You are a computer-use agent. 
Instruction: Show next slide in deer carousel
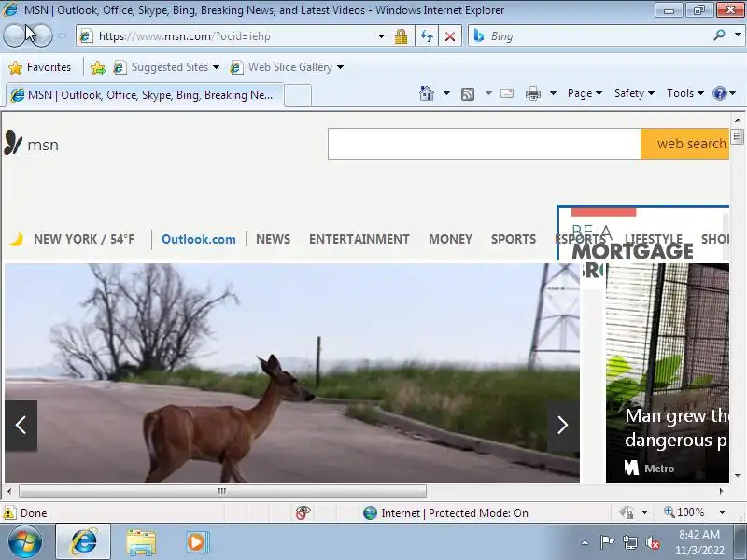(563, 426)
